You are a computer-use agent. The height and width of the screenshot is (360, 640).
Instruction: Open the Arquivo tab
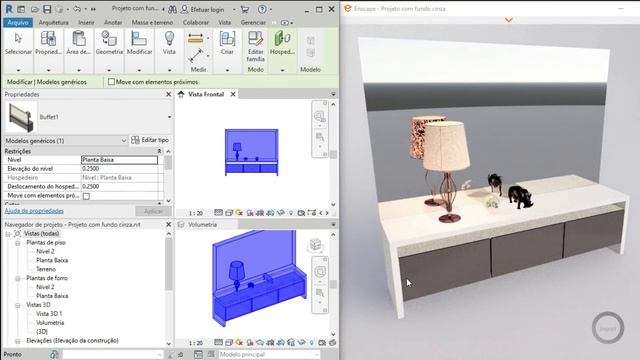click(18, 22)
